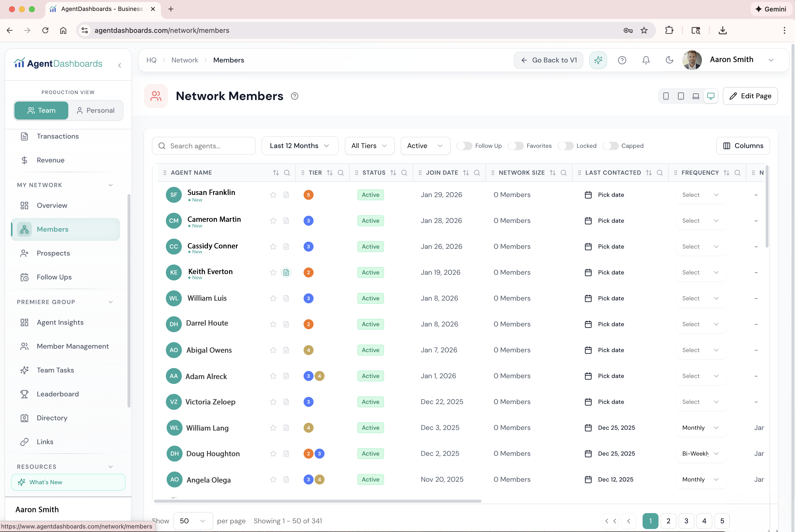795x532 pixels.
Task: Switch to dark mode via moon icon
Action: point(669,60)
